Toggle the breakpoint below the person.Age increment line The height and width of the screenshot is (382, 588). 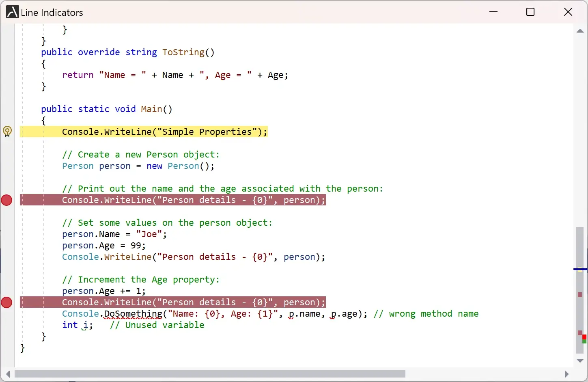tap(7, 302)
